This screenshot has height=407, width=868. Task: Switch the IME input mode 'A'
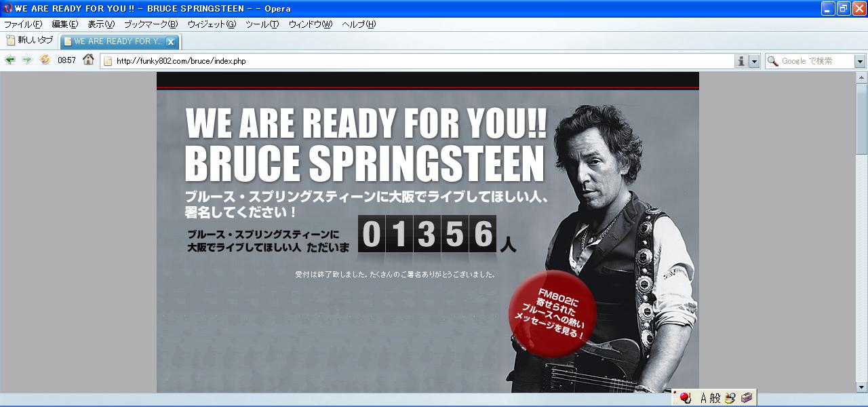pos(704,398)
